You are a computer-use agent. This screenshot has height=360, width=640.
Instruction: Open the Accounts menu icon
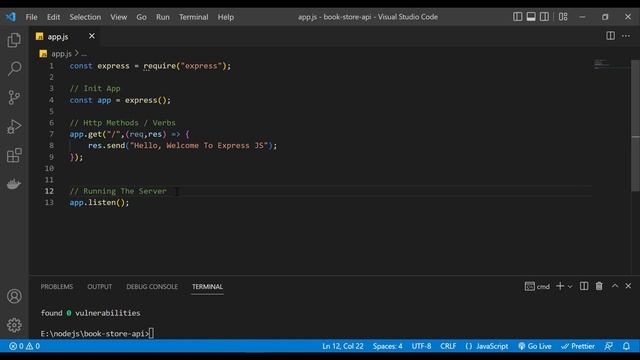point(14,296)
